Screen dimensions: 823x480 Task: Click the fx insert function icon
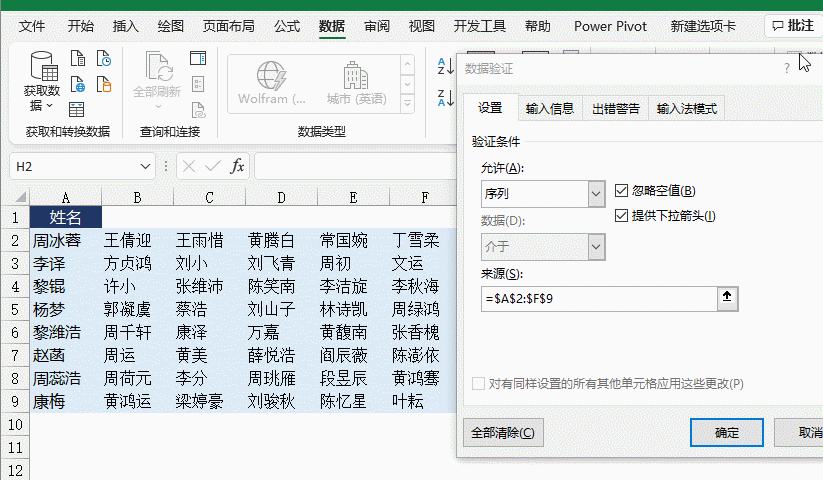pyautogui.click(x=237, y=166)
